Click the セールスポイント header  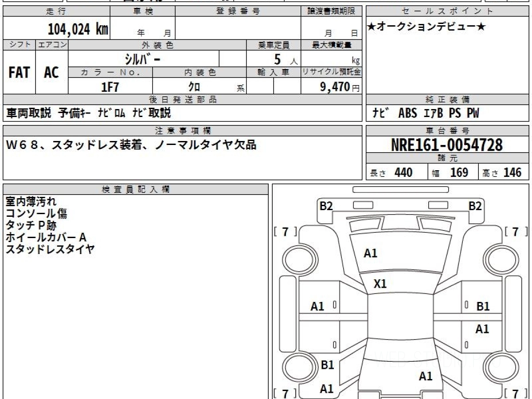pyautogui.click(x=448, y=12)
